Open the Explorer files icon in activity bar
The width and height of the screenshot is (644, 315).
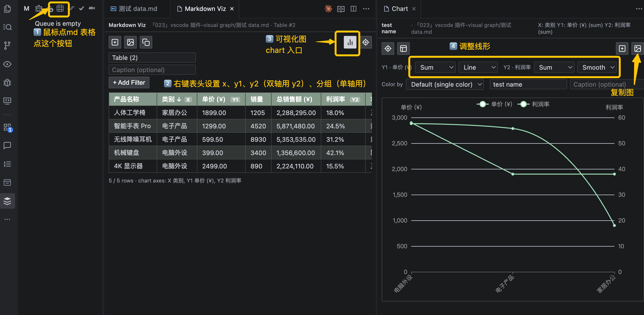(x=8, y=9)
